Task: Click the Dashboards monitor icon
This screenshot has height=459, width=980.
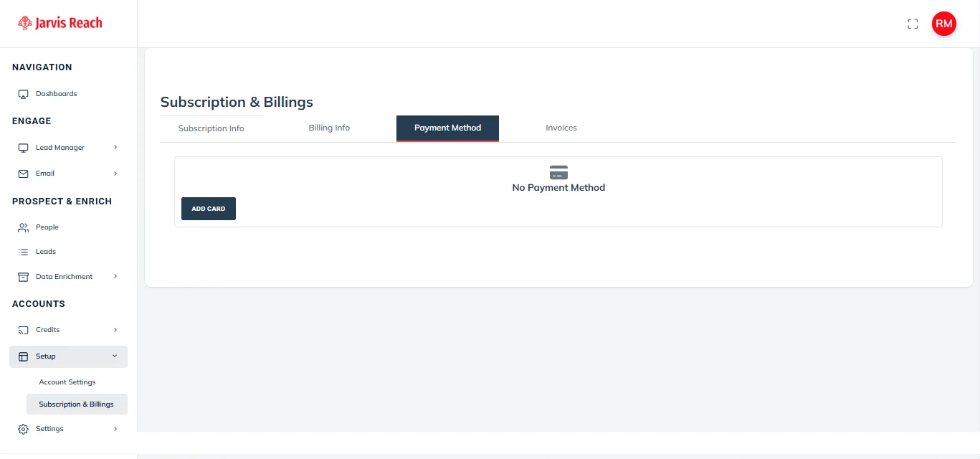Action: point(23,94)
